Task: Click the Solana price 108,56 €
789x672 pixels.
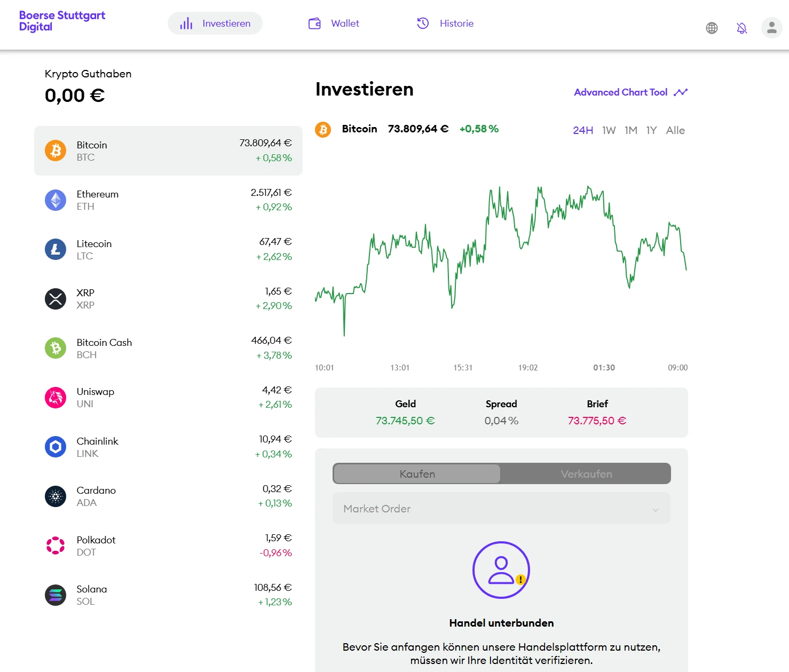Action: [273, 588]
